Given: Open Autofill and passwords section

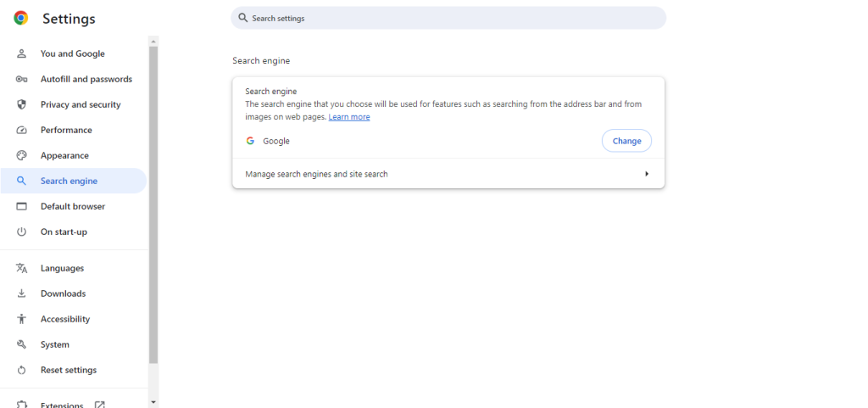Looking at the screenshot, I should click(73, 79).
